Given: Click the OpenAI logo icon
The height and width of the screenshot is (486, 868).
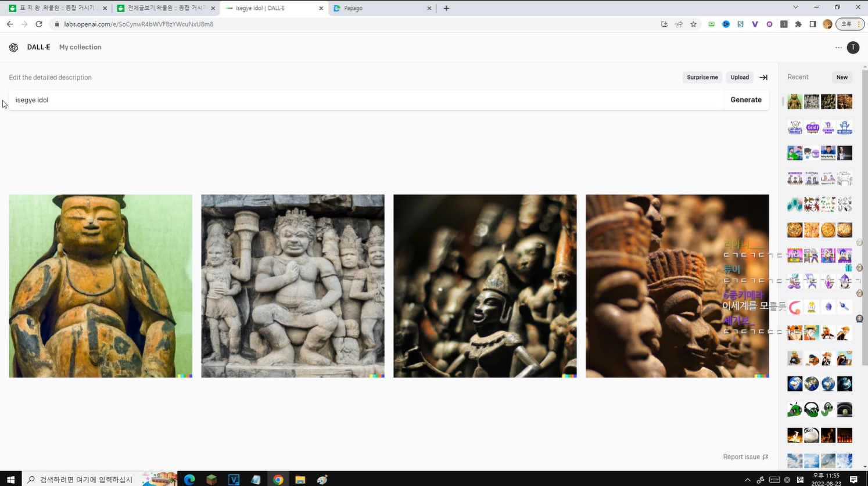Looking at the screenshot, I should pos(13,48).
